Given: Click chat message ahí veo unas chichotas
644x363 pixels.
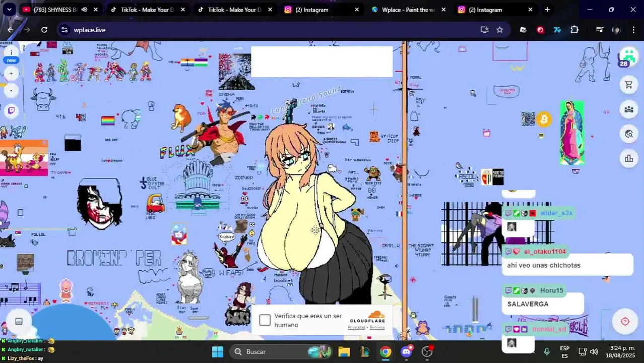Looking at the screenshot, I should [544, 265].
